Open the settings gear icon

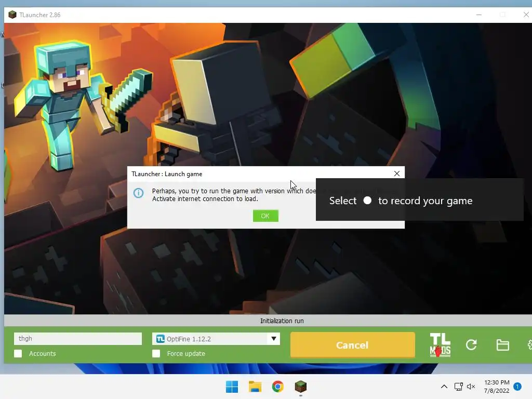click(x=529, y=345)
